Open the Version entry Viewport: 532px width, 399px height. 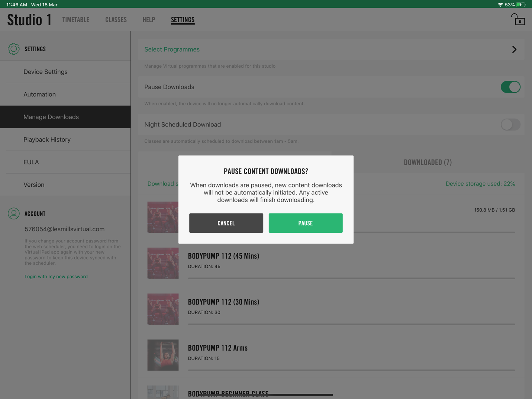tap(65, 185)
